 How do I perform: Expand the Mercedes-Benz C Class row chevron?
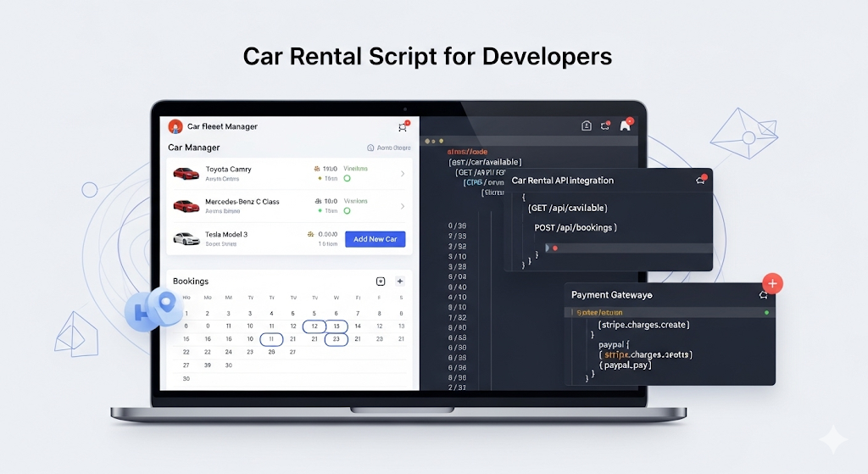pos(403,206)
